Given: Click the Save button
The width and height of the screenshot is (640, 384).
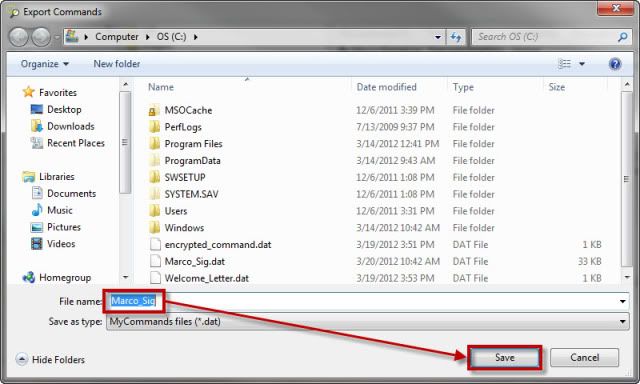Looking at the screenshot, I should (505, 358).
